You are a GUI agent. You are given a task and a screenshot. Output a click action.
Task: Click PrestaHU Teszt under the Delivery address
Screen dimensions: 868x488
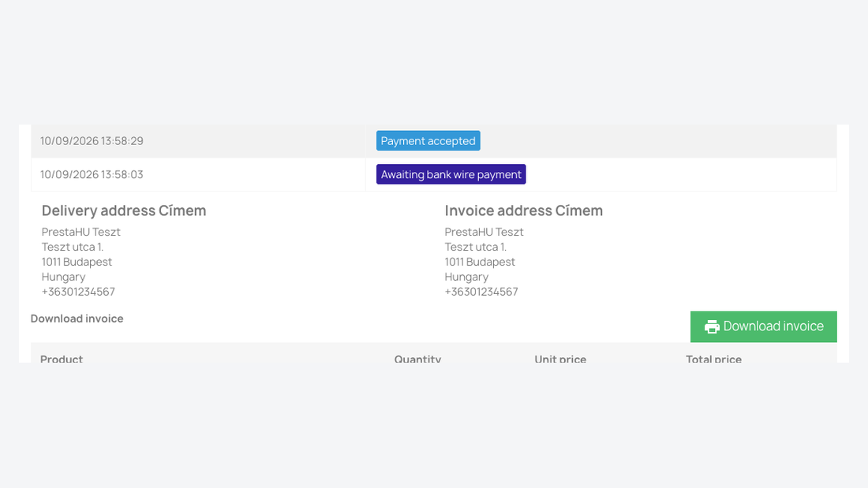pyautogui.click(x=80, y=232)
